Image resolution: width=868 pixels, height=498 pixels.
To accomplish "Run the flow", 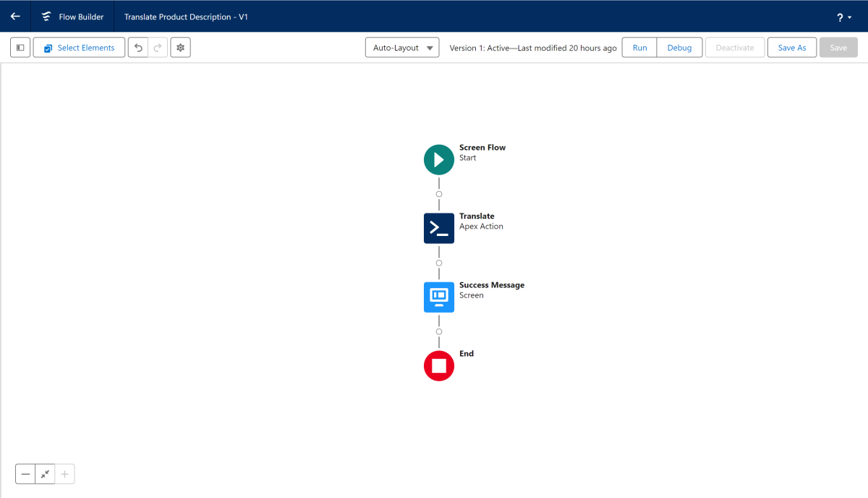I will tap(639, 48).
